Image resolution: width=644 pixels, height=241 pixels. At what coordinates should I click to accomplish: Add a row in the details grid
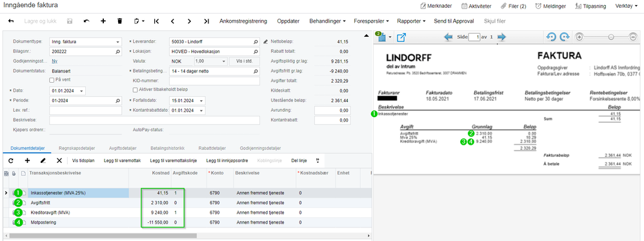28,160
